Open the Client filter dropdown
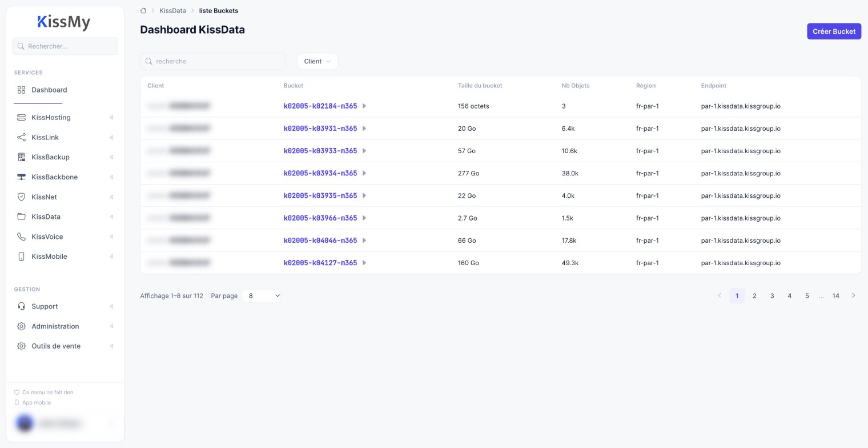The image size is (868, 448). [x=318, y=61]
